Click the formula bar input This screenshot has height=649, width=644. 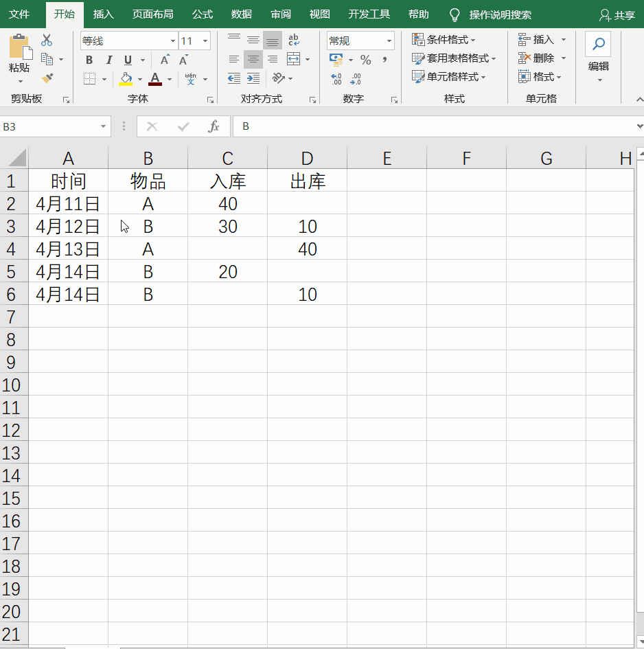click(435, 126)
